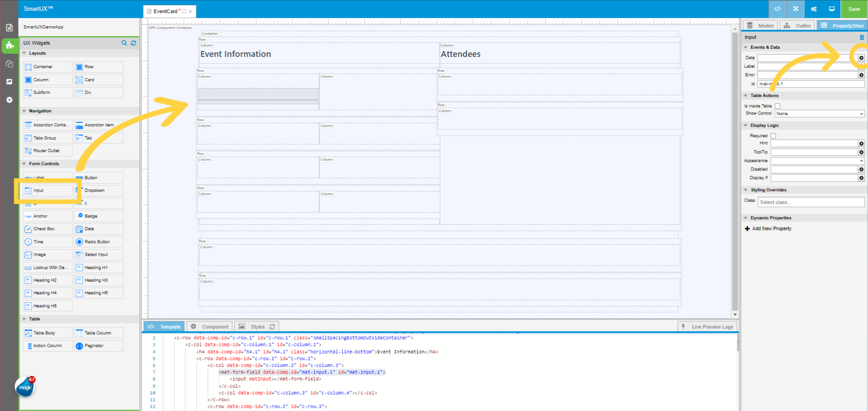Open the UX Widgets puzzle piece sidebar icon
868x411 pixels.
tap(9, 46)
